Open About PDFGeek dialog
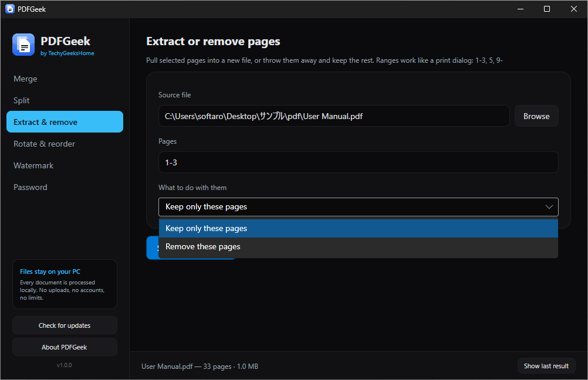This screenshot has height=380, width=588. click(x=65, y=347)
